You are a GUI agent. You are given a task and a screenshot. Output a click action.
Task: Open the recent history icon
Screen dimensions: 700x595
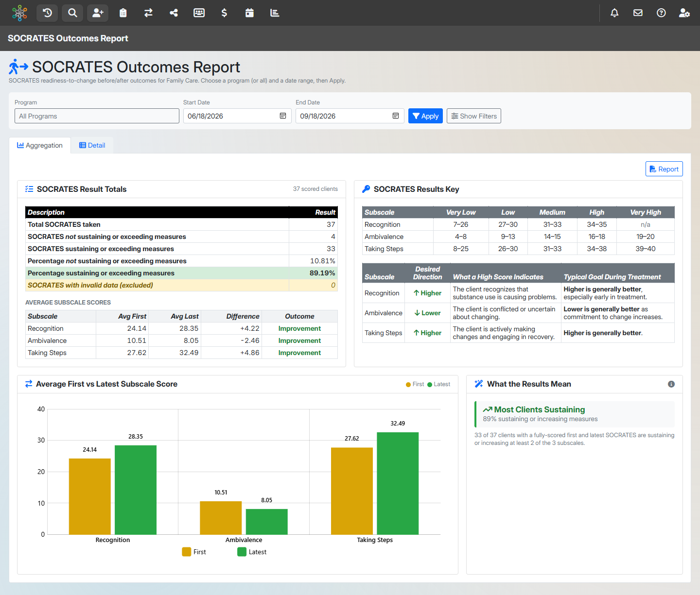click(x=47, y=13)
